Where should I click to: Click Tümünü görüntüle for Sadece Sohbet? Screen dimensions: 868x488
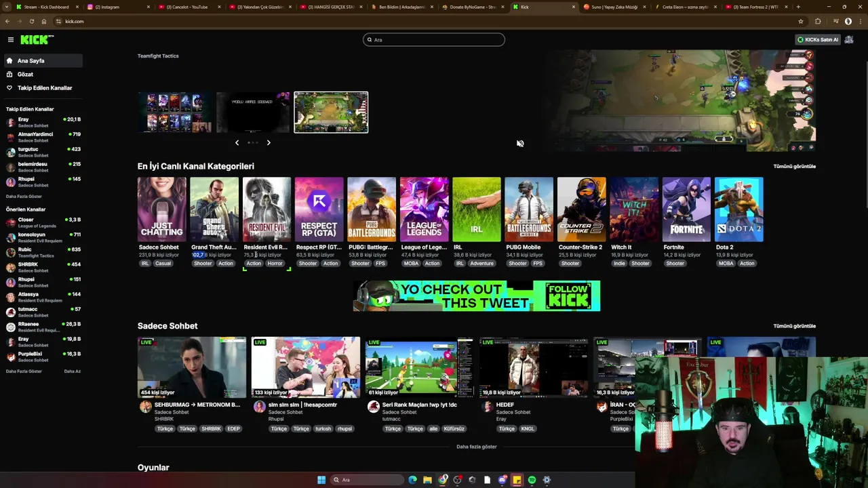(794, 326)
